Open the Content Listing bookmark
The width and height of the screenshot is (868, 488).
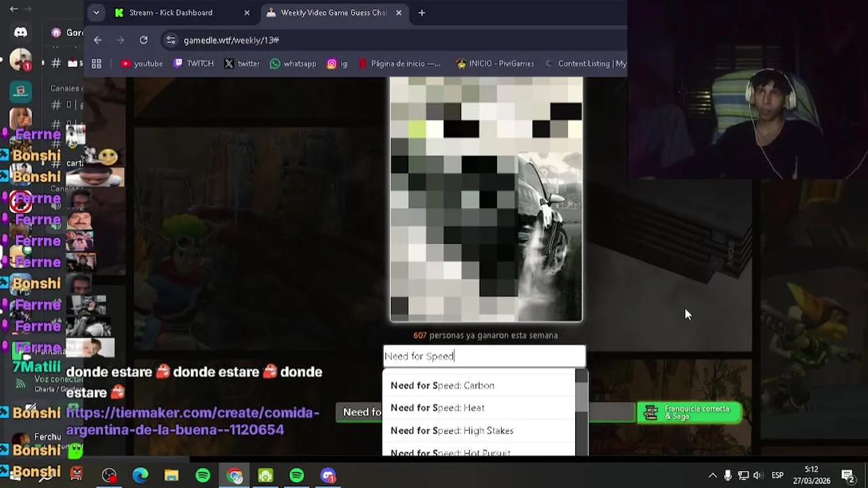point(586,64)
